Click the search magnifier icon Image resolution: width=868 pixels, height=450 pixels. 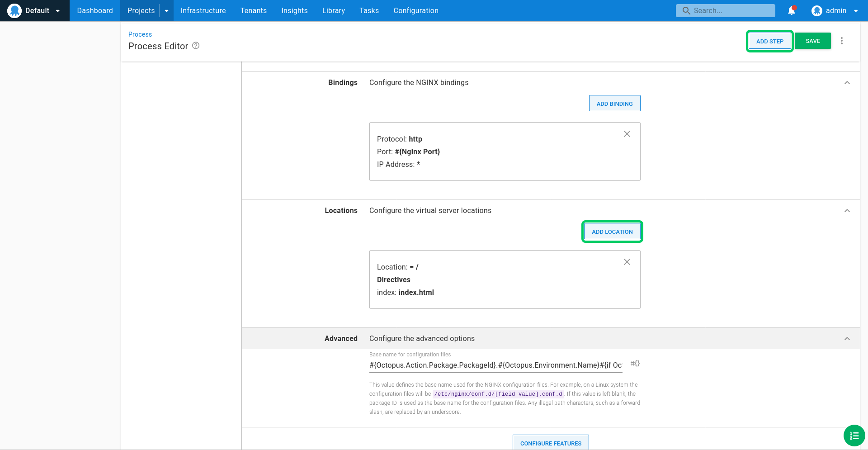[686, 10]
